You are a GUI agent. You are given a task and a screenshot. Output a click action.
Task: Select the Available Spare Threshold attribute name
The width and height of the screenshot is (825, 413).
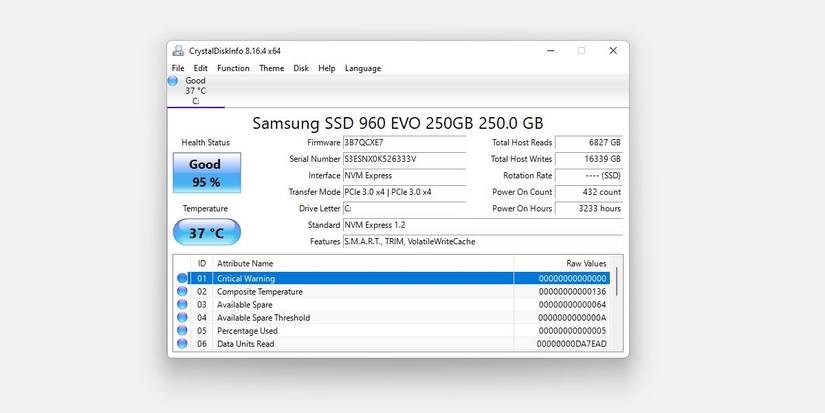(264, 318)
